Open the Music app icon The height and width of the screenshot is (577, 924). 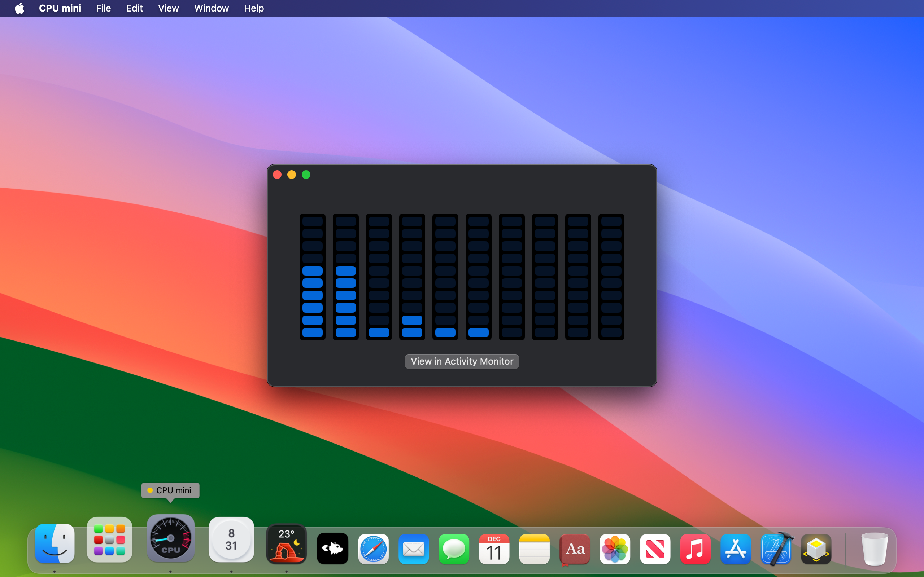[x=695, y=549]
